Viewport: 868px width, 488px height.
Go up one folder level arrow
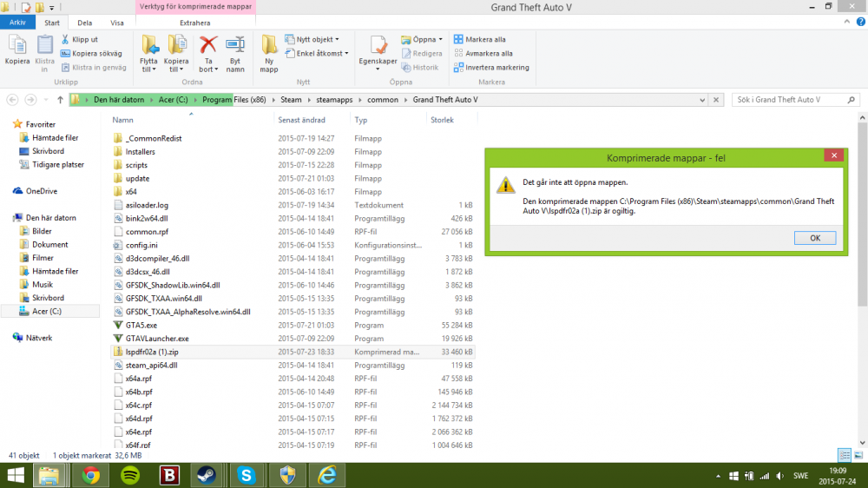60,100
